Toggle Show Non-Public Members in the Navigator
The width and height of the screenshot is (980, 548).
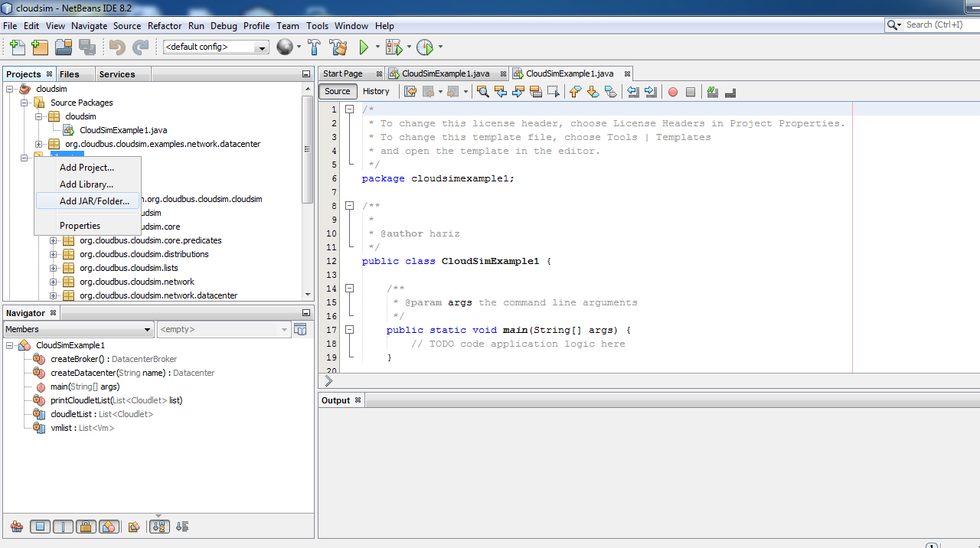(86, 527)
